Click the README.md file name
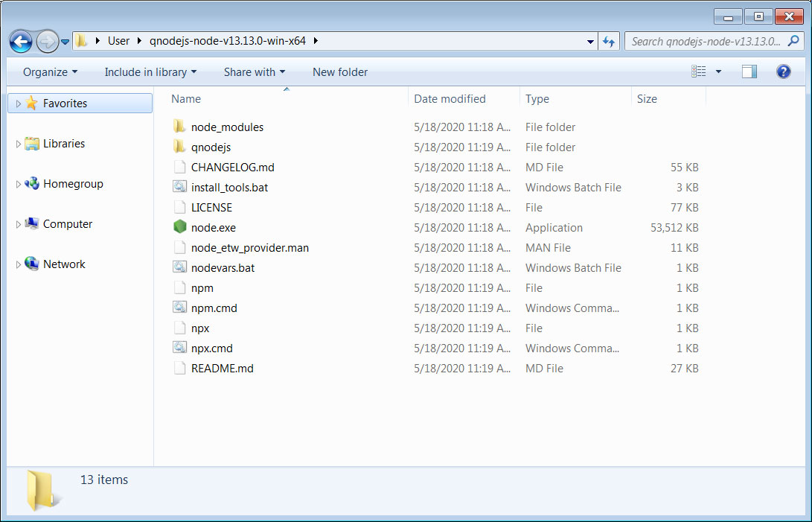This screenshot has width=812, height=522. tap(222, 369)
